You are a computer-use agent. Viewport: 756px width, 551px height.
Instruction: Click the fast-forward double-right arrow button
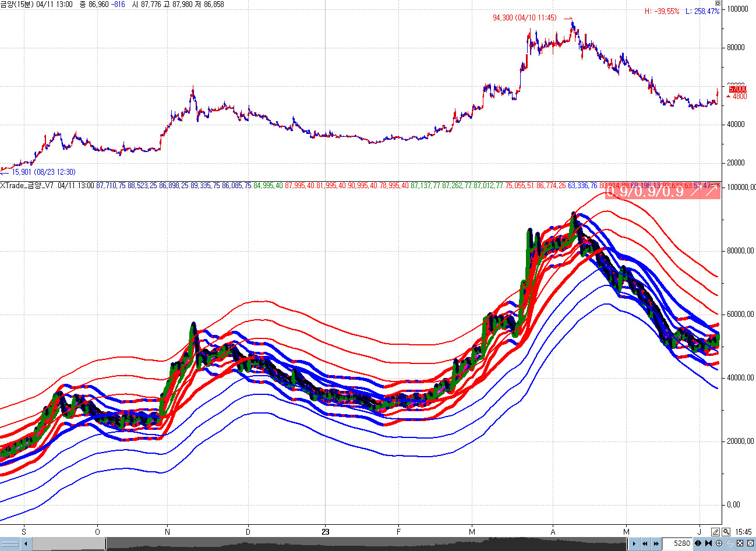pos(656,544)
